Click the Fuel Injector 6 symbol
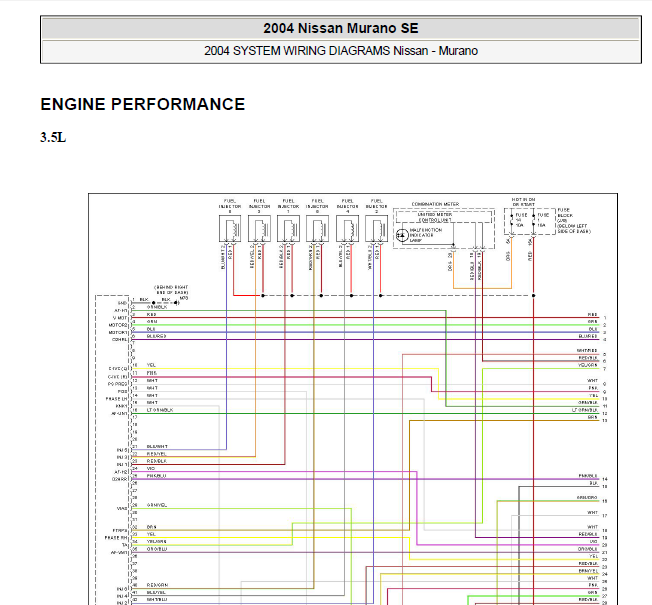This screenshot has width=652, height=605. [318, 228]
